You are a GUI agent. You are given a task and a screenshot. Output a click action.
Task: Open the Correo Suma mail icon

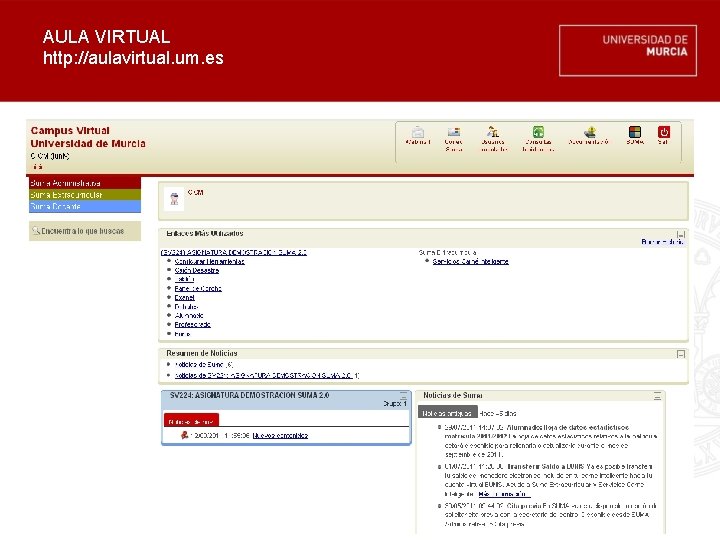tap(454, 132)
